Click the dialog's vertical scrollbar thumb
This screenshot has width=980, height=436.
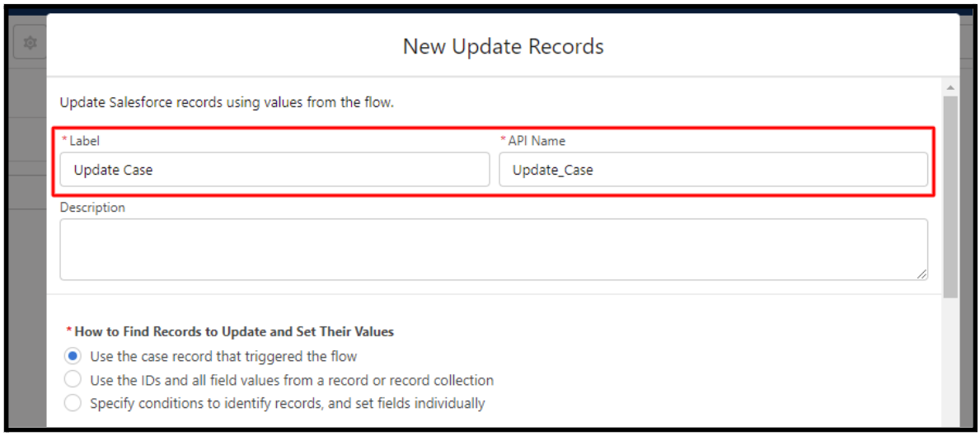pyautogui.click(x=950, y=197)
